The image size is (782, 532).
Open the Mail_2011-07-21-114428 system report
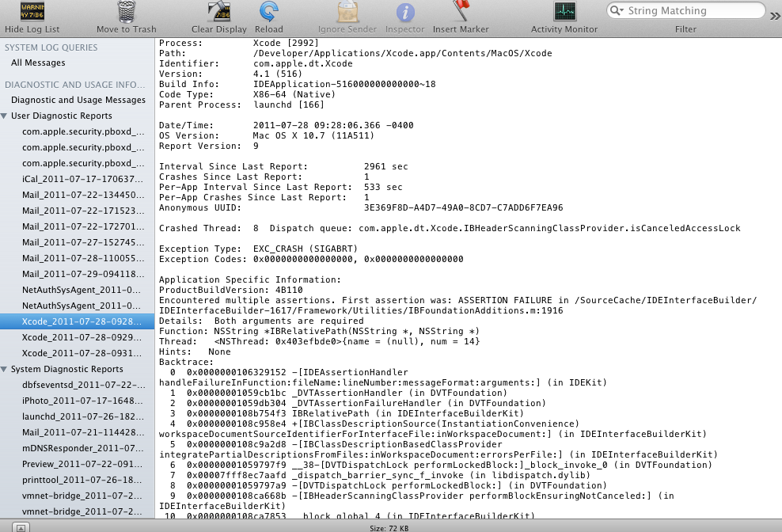click(78, 432)
